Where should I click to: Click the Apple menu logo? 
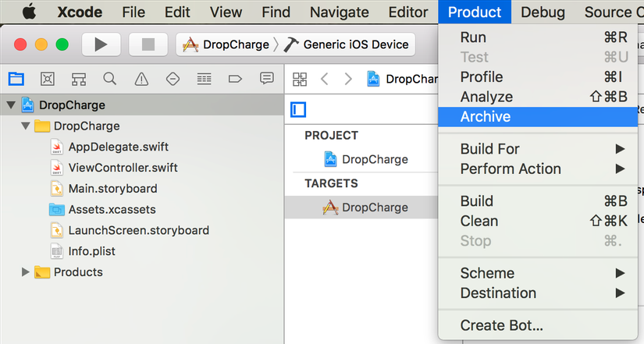coord(30,12)
